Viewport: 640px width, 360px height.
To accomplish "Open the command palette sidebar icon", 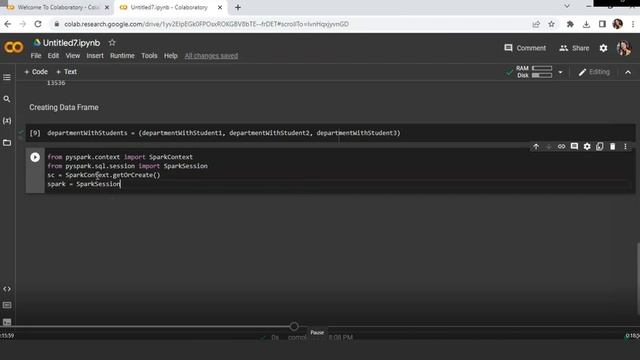I will tap(7, 305).
